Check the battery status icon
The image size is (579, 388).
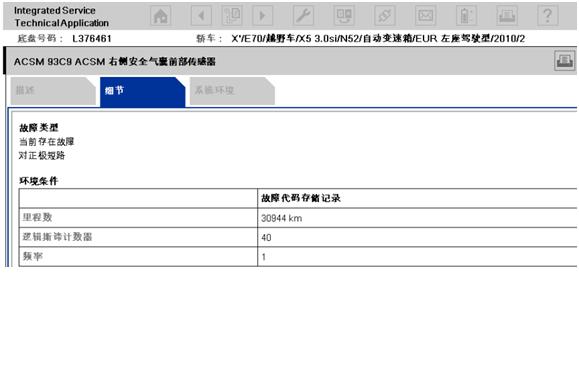click(x=466, y=16)
